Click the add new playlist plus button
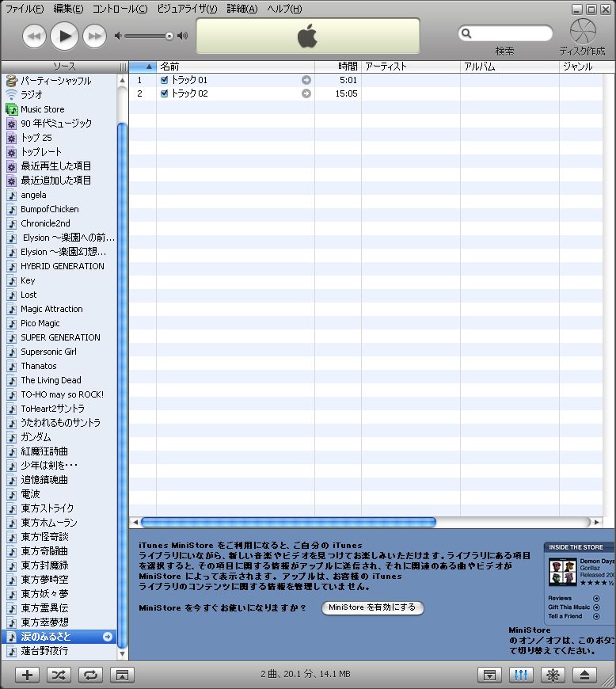 [27, 675]
